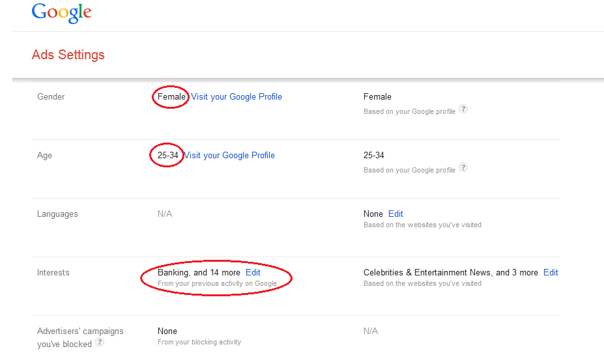The image size is (604, 364).
Task: Select the Gender row label
Action: [51, 97]
